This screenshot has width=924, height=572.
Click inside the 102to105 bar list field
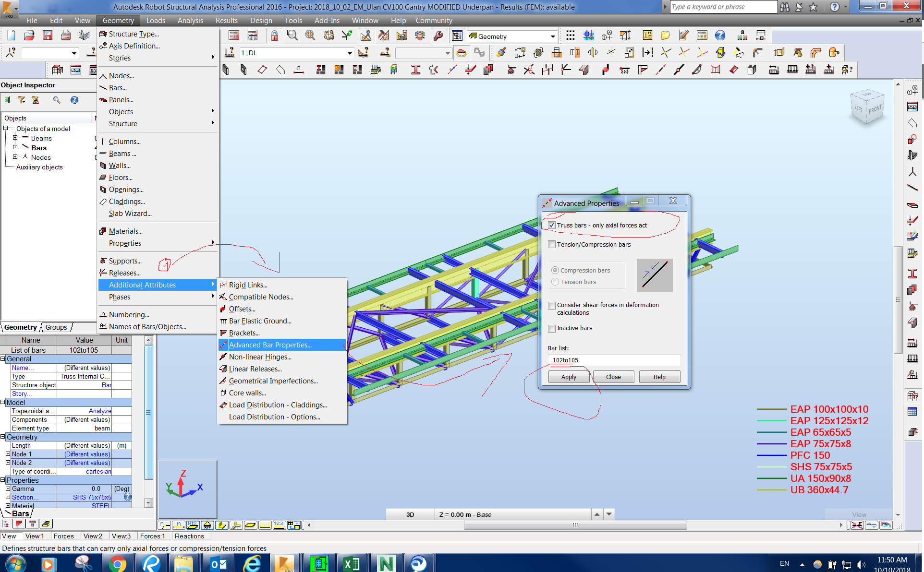tap(614, 360)
